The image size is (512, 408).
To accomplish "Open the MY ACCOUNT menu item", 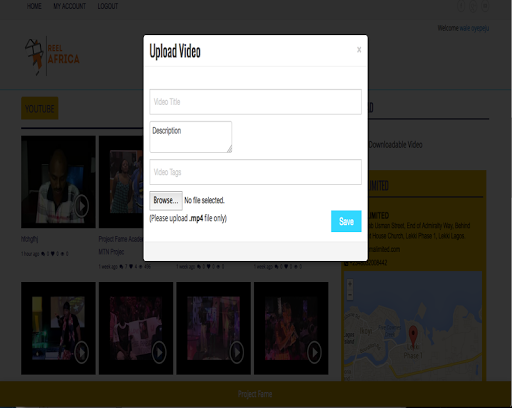I will tap(69, 6).
